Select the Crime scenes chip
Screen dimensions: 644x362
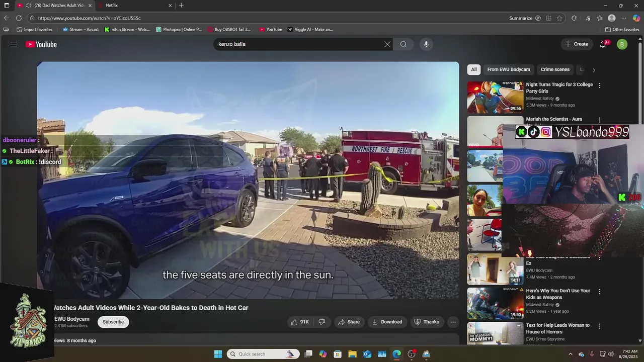tap(555, 70)
